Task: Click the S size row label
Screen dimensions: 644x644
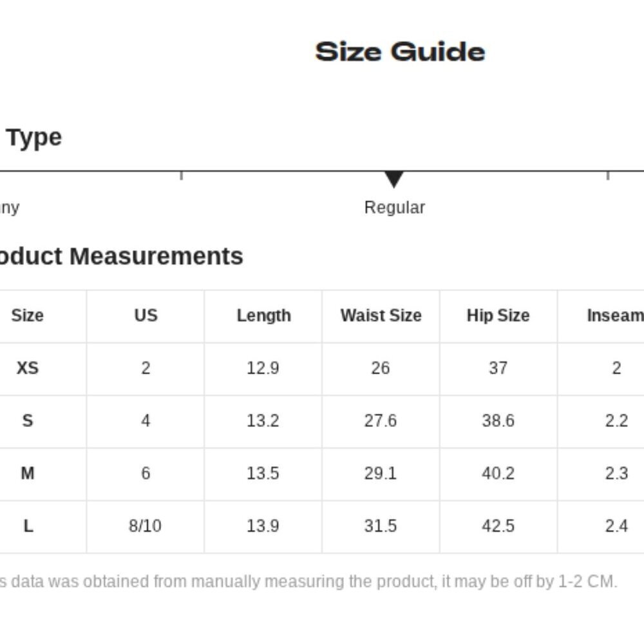Action: click(x=27, y=421)
